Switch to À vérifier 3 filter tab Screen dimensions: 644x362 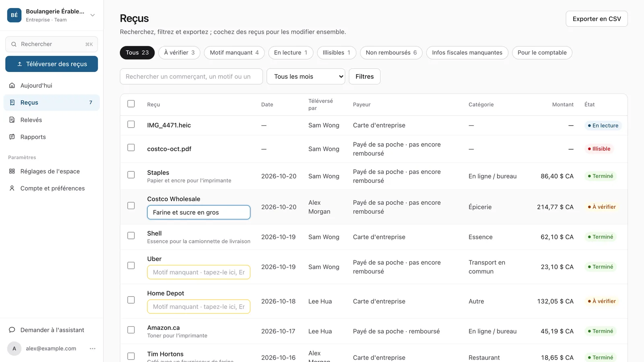[179, 53]
